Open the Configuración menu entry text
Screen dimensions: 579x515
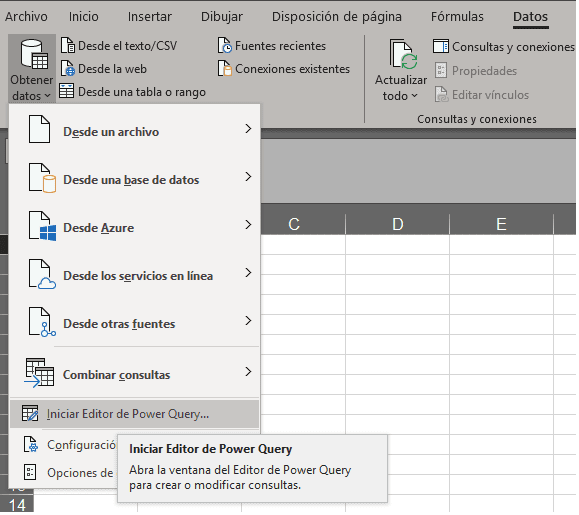82,445
